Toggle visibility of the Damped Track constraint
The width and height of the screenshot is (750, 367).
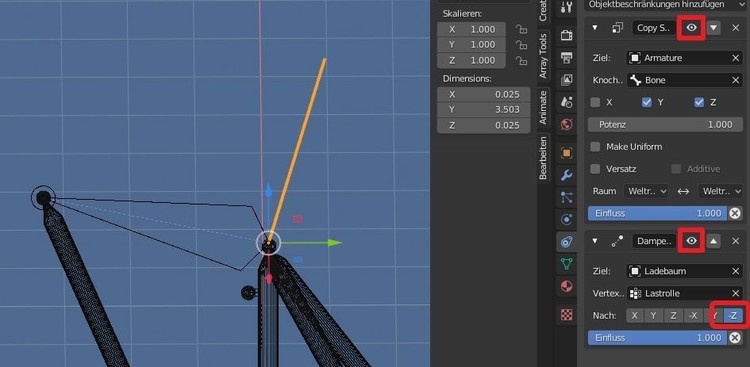click(691, 241)
